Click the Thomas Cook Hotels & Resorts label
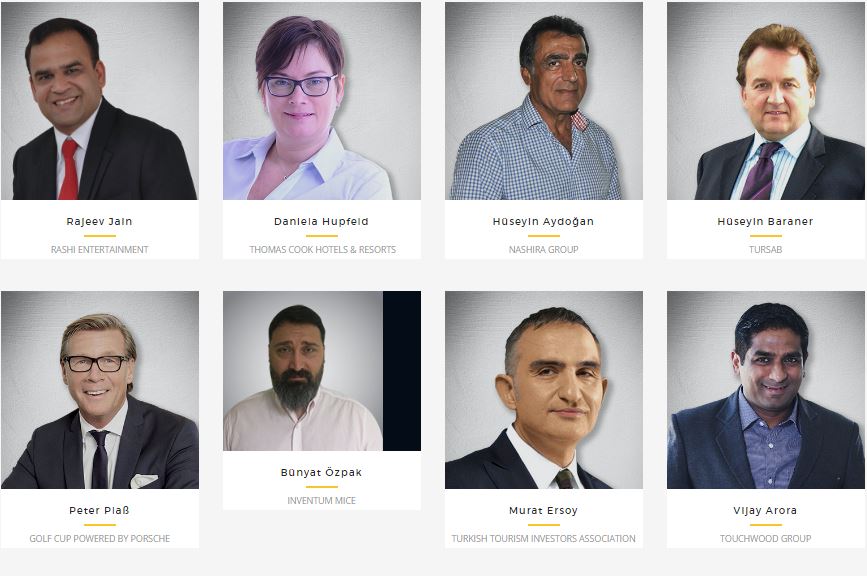This screenshot has width=867, height=576. pyautogui.click(x=322, y=250)
